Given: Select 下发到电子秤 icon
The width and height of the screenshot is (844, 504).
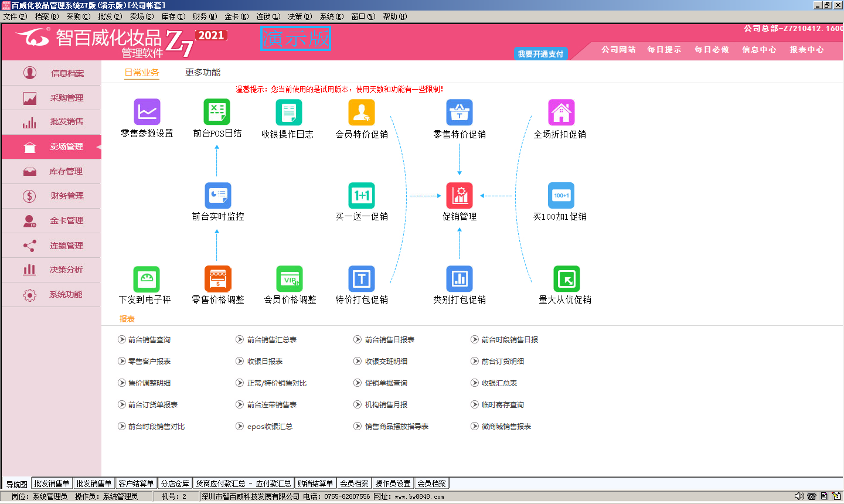Looking at the screenshot, I should click(x=146, y=279).
